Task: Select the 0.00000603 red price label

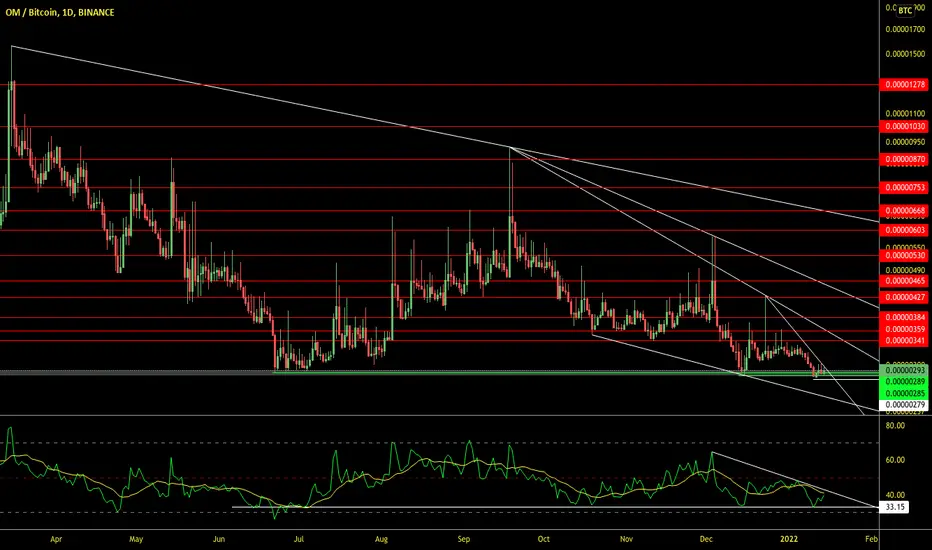Action: coord(903,230)
